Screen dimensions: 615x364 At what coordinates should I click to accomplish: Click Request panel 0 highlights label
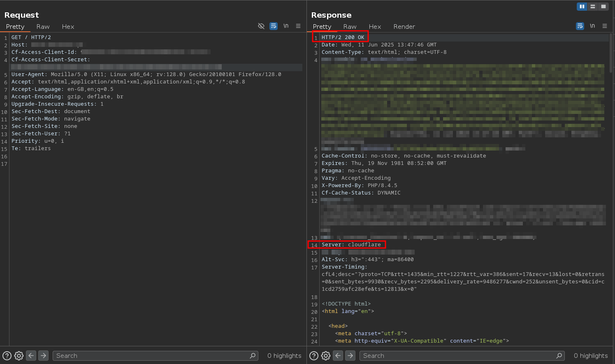click(x=284, y=356)
